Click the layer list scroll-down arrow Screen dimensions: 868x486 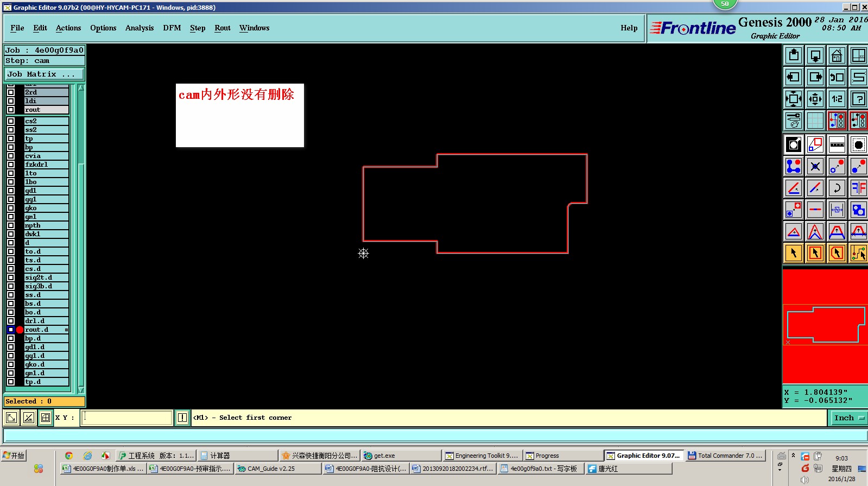[x=81, y=390]
